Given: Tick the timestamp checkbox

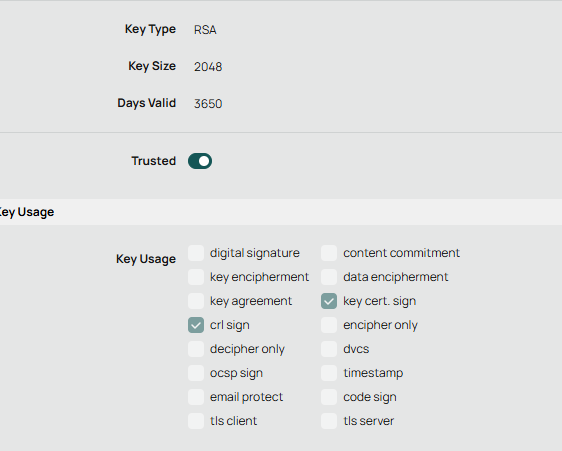Looking at the screenshot, I should 329,373.
